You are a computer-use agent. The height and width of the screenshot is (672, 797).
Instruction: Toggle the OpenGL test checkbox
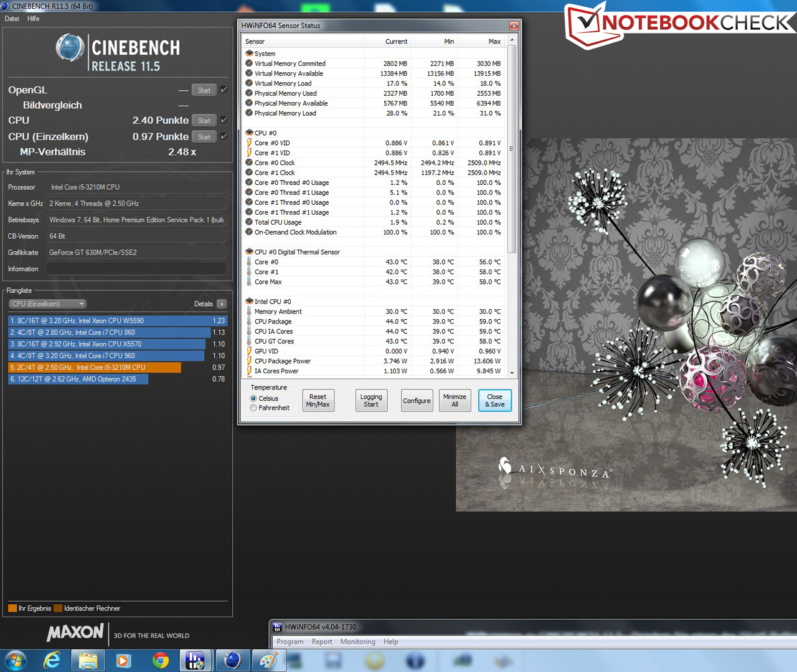224,90
